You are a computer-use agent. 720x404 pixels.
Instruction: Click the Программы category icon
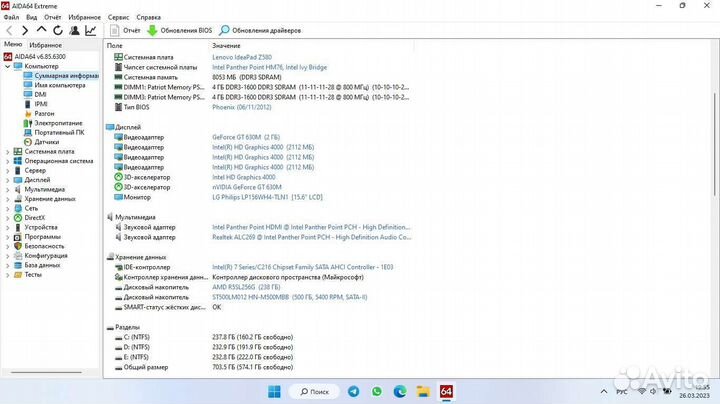(17, 237)
